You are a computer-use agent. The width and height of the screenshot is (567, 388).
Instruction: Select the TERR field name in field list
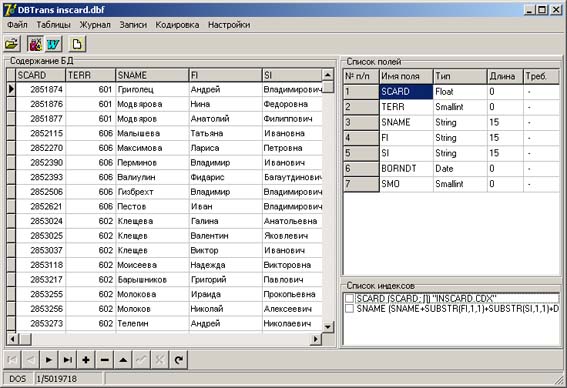click(406, 107)
